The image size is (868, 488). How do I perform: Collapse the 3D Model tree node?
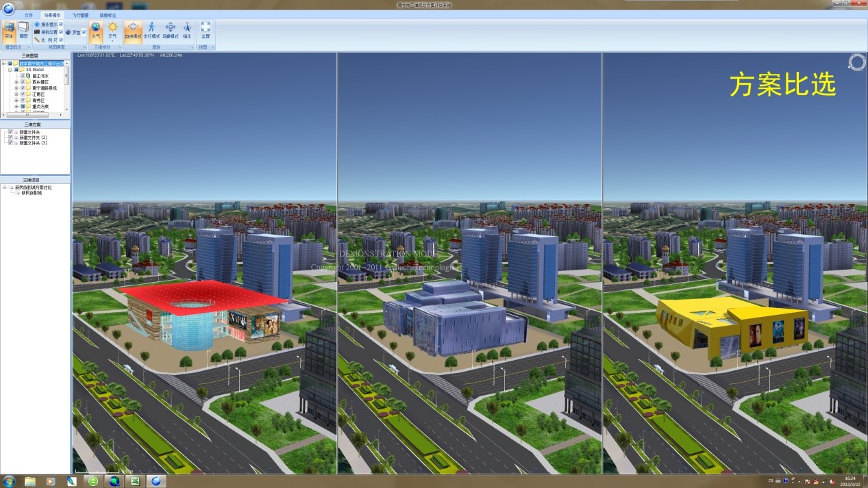(10, 70)
